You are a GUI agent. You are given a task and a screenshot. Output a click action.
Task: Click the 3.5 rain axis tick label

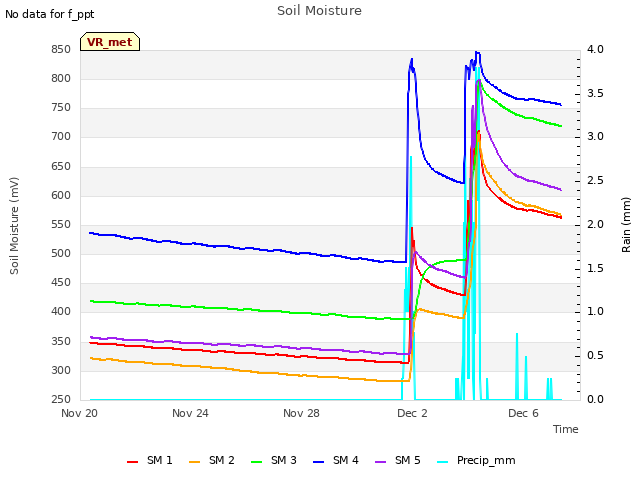(595, 93)
